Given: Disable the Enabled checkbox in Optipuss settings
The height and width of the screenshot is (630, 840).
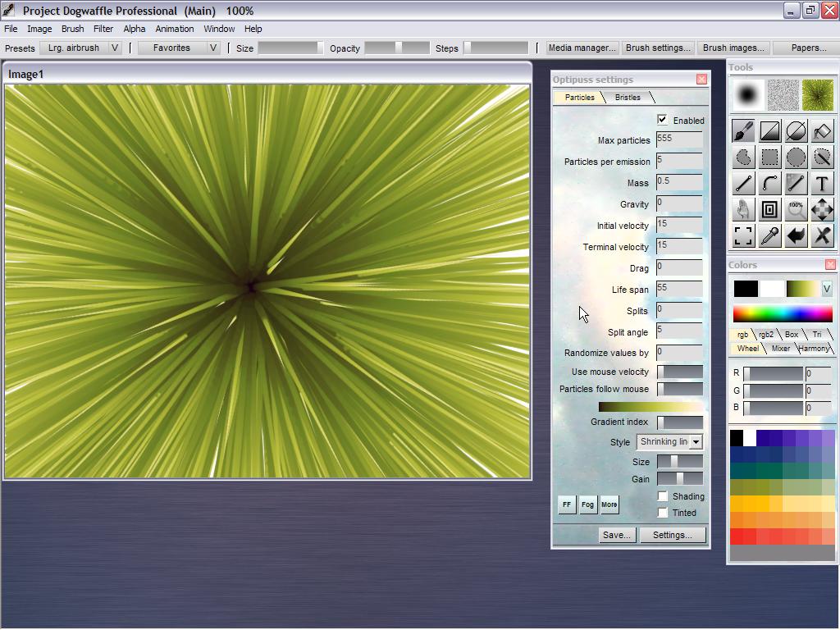Looking at the screenshot, I should pyautogui.click(x=663, y=120).
